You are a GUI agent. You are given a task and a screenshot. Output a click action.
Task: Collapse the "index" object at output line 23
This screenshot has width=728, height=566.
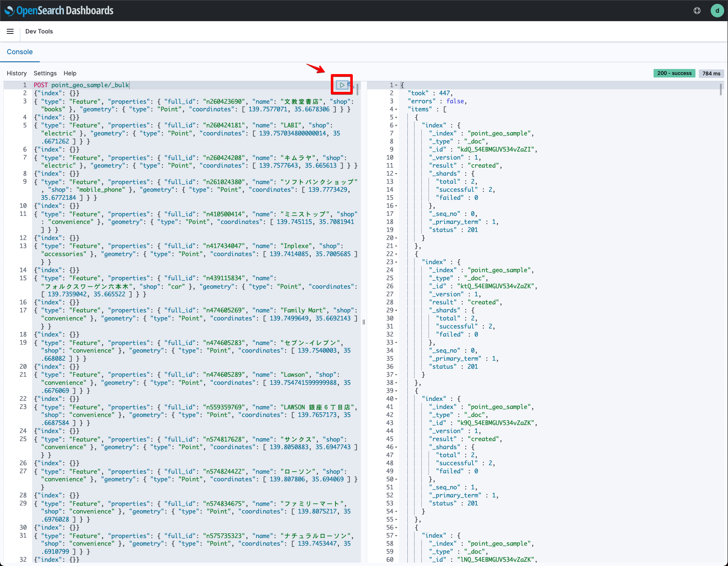[396, 262]
